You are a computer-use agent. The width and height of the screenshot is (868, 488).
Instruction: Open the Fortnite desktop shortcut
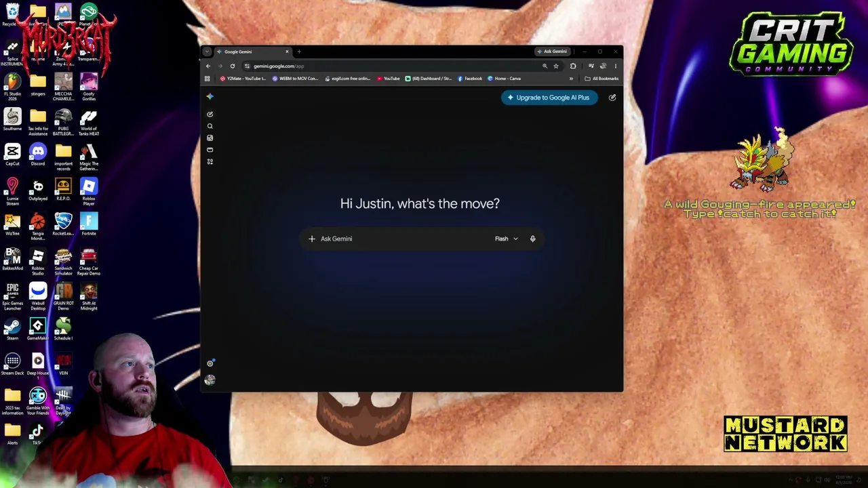(x=89, y=224)
